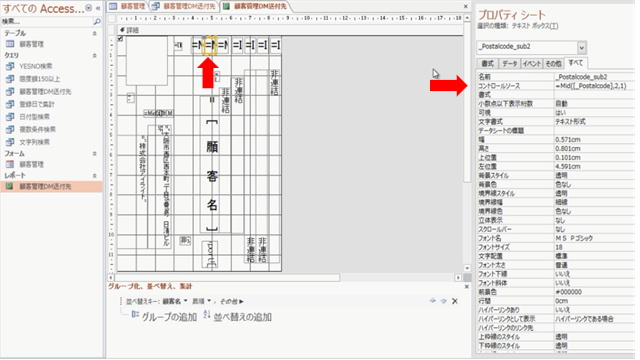Click 並べ替えの追加 button
The image size is (640, 360).
[238, 317]
